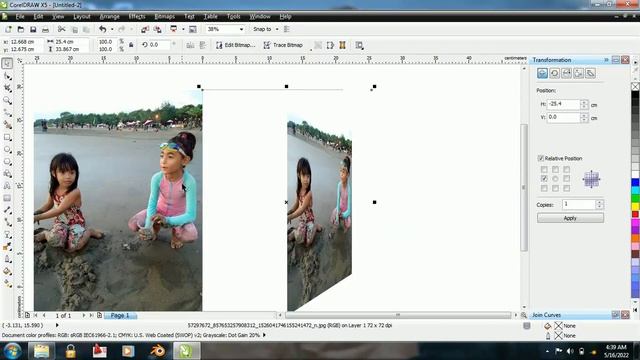Click the Trace Bitmap button
The image size is (640, 360).
coord(283,45)
